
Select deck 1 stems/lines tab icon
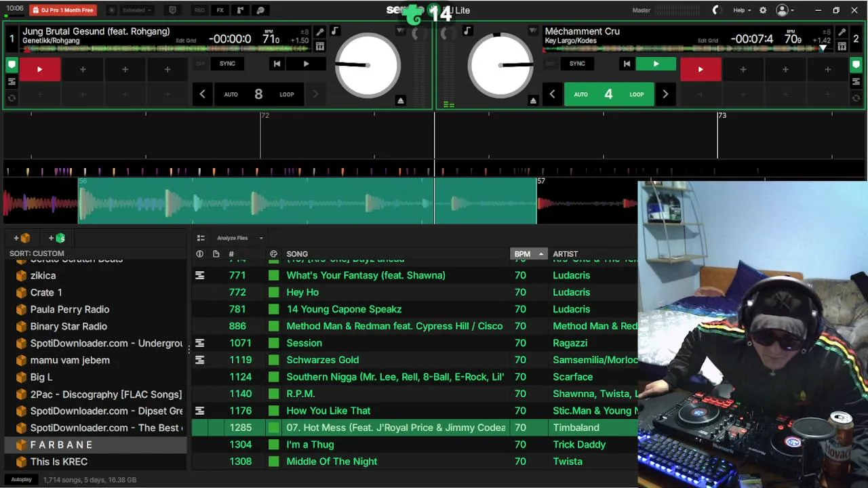tap(12, 81)
